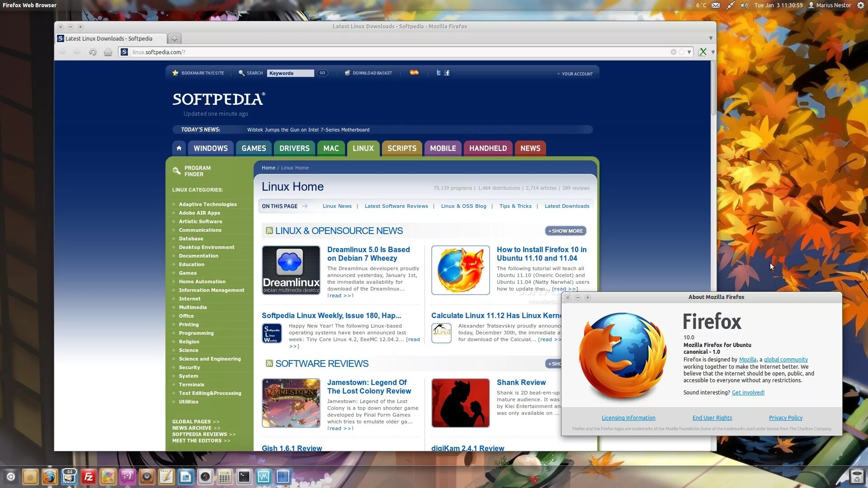Click the Firefox forward arrow button

(77, 52)
